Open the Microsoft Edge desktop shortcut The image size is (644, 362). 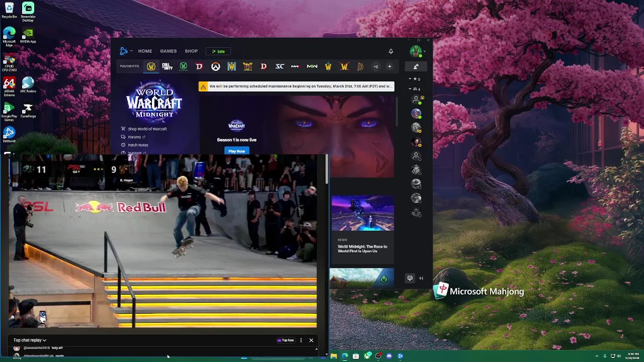[9, 37]
